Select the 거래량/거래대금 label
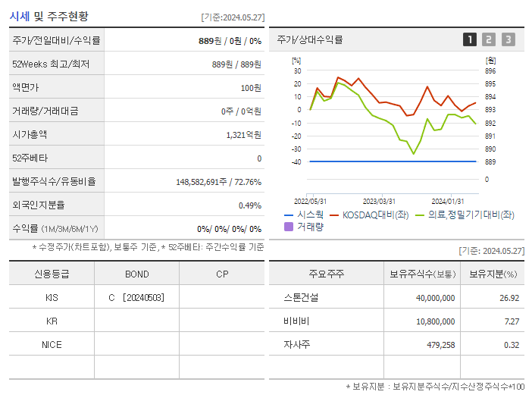Viewport: 532px width, 398px height. (45, 111)
